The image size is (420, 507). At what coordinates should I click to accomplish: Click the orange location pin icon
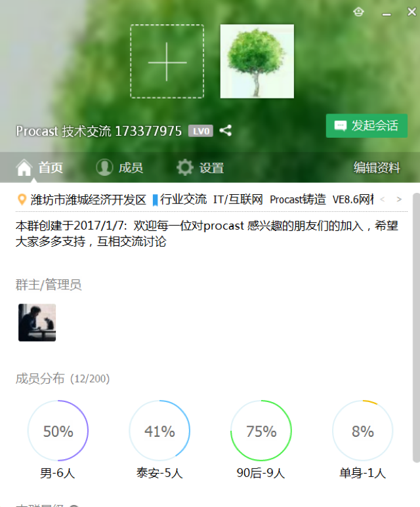(x=22, y=199)
